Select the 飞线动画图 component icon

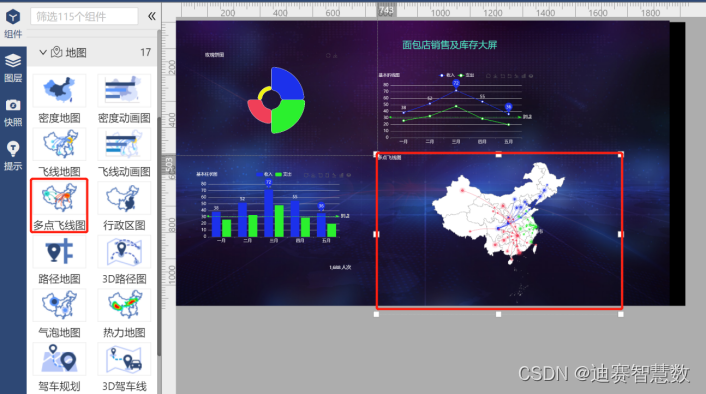124,144
